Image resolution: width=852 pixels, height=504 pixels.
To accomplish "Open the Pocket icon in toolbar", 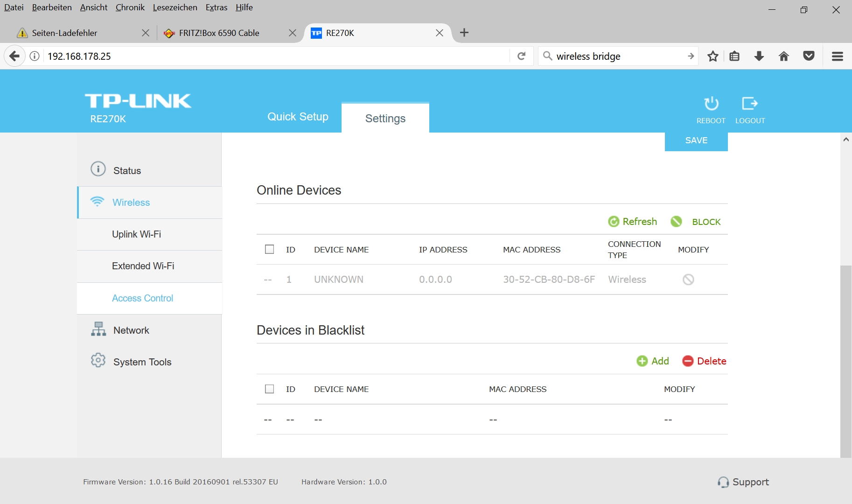I will click(x=809, y=56).
